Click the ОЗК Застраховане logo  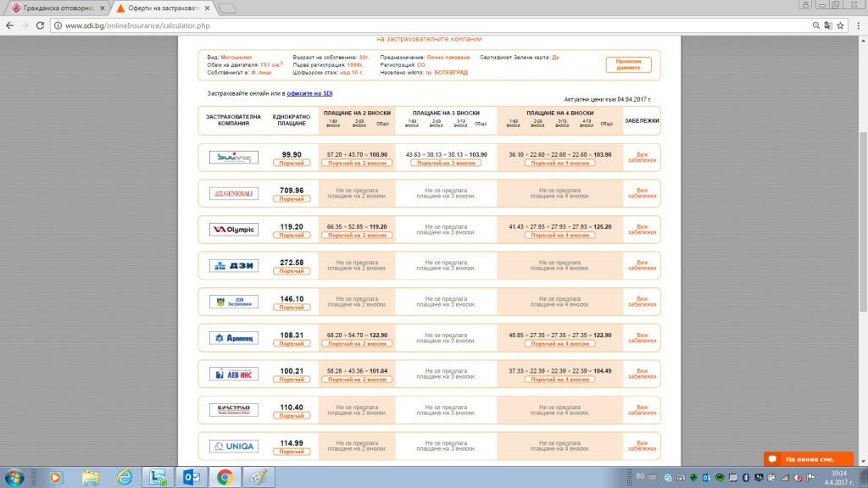click(x=234, y=302)
